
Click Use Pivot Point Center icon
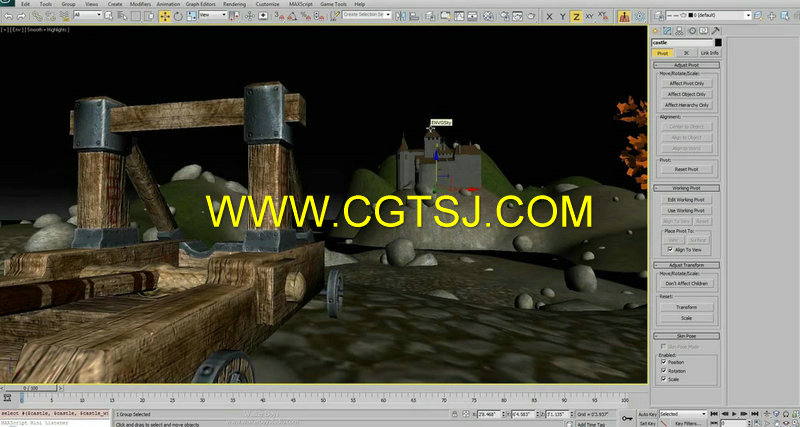[234, 16]
